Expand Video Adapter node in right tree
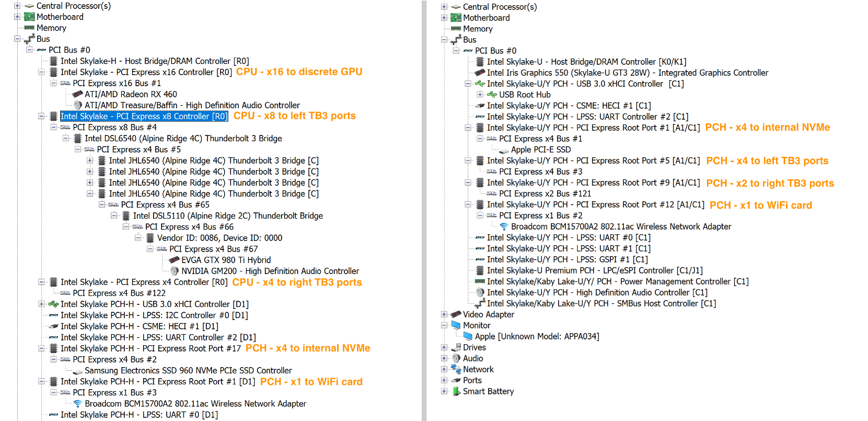Viewport: 868px width, 421px height. pos(444,314)
